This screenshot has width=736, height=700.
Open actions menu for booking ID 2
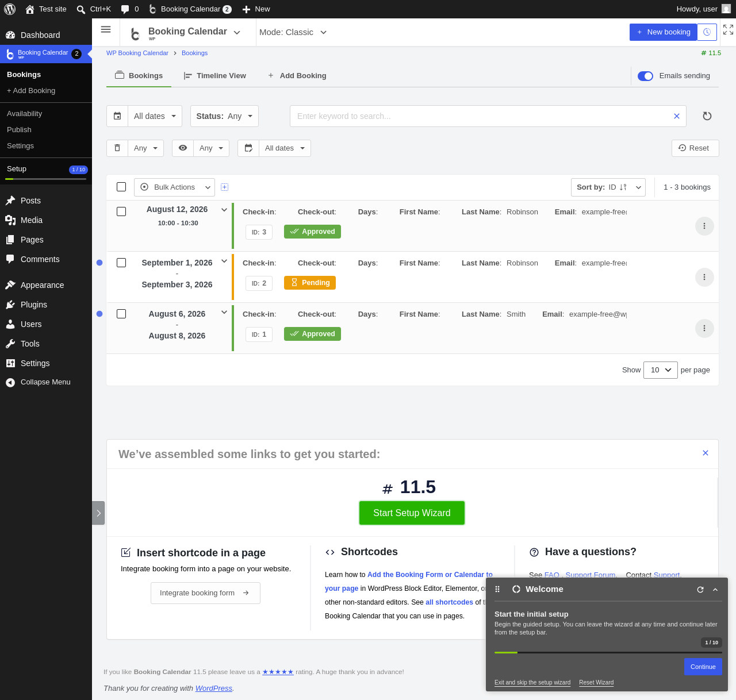coord(704,277)
